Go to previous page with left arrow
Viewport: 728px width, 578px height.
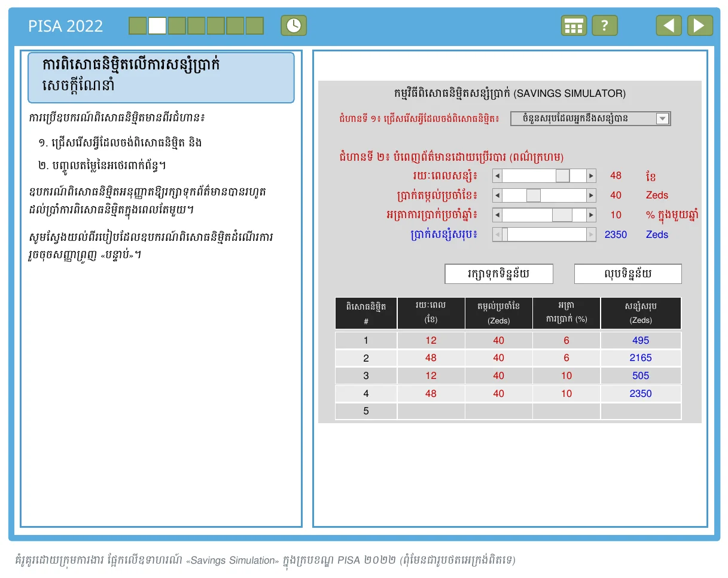(x=669, y=26)
